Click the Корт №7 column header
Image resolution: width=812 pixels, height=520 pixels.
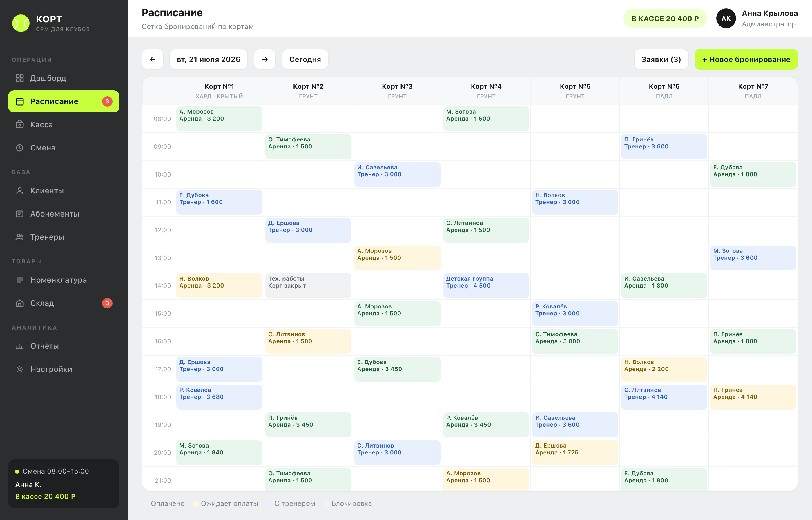click(753, 91)
